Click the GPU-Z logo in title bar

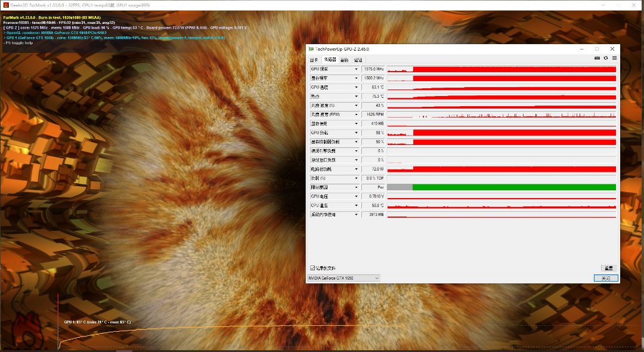311,49
